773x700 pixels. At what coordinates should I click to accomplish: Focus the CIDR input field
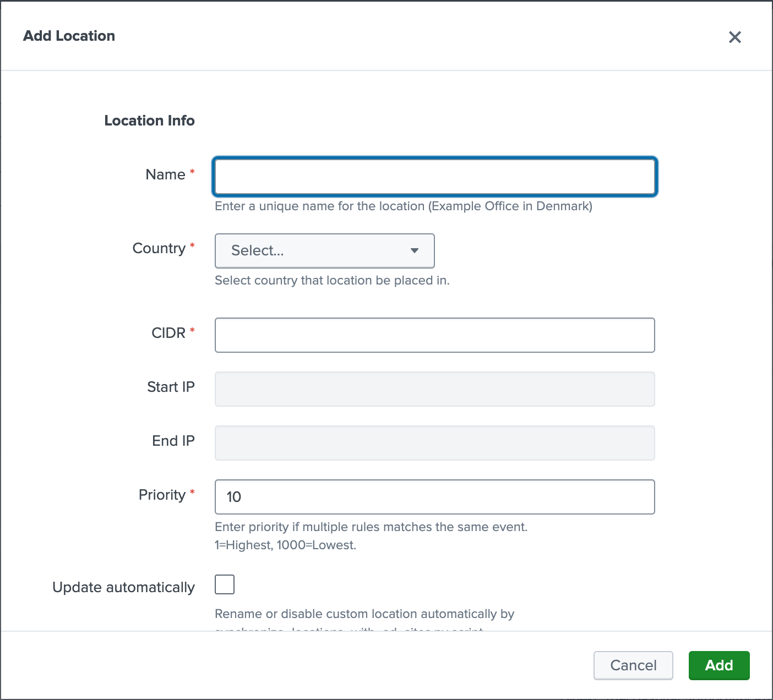(x=434, y=335)
